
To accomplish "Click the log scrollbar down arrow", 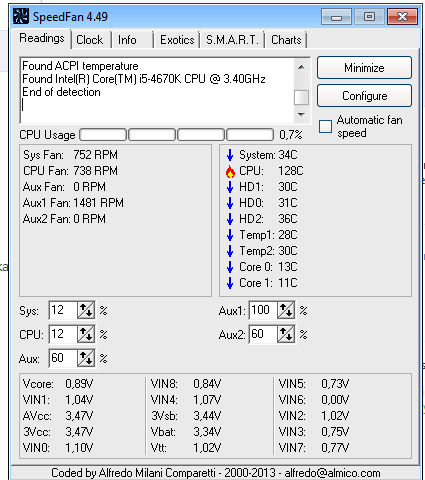I will tap(301, 115).
